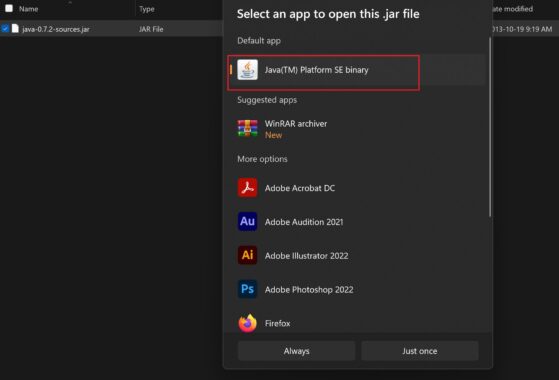
Task: Click the Adobe Audition Au icon
Action: tap(247, 221)
